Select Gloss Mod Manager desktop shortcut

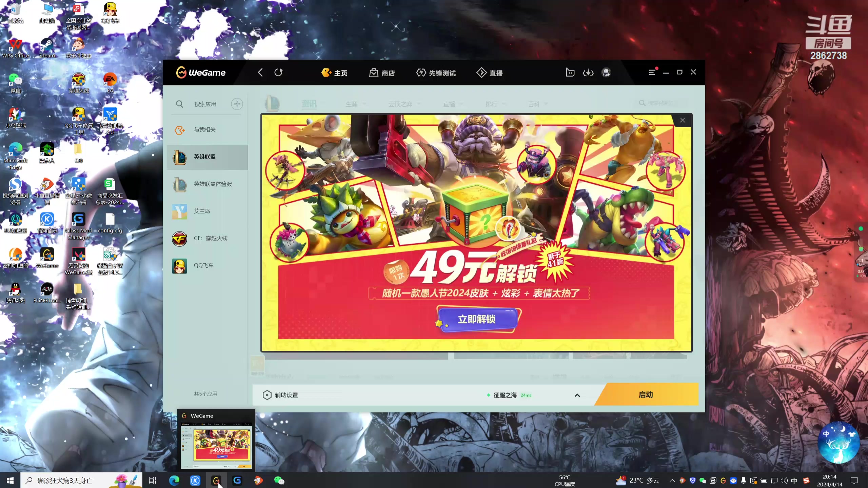click(78, 226)
